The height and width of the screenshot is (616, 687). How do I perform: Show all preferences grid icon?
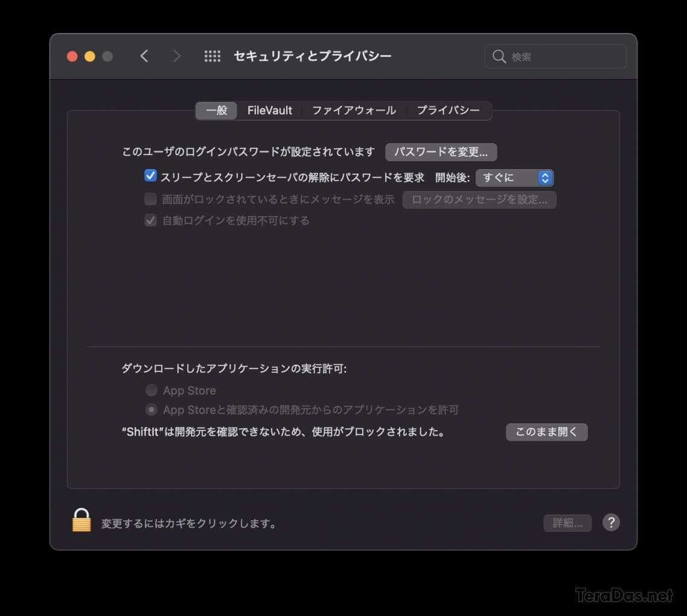coord(212,56)
